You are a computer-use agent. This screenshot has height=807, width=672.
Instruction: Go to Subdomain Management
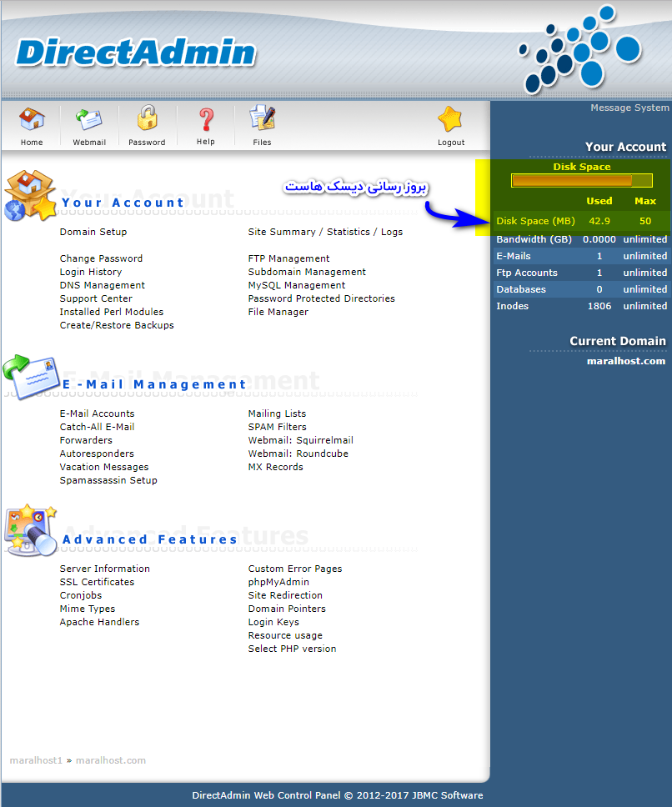pyautogui.click(x=307, y=272)
